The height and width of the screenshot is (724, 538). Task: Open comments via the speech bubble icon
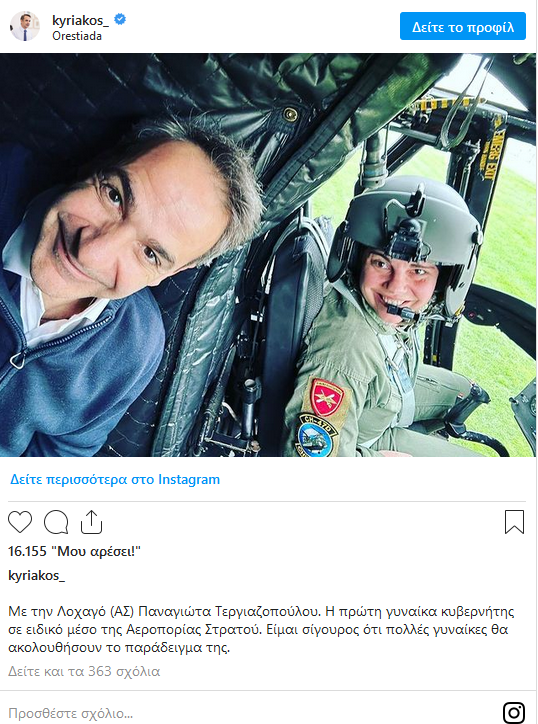[56, 522]
